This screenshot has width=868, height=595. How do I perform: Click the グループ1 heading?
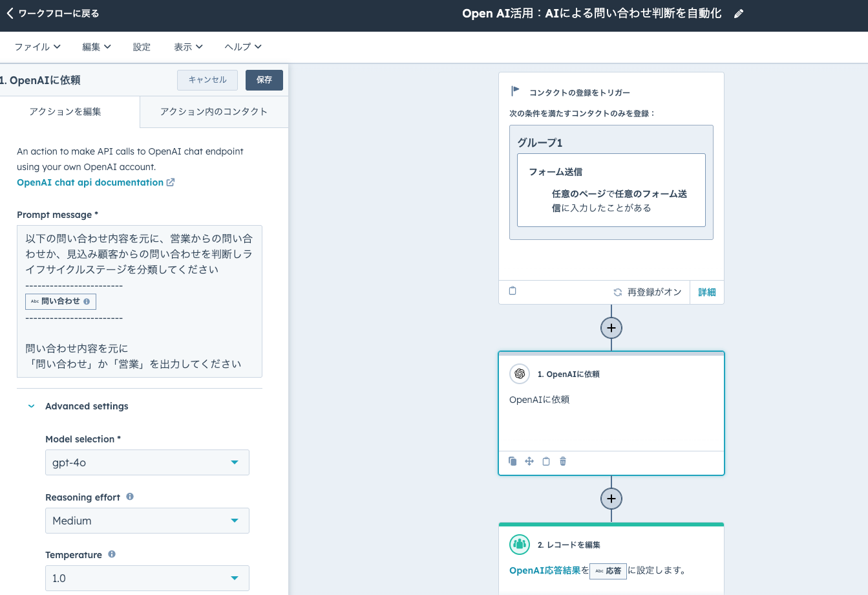(x=540, y=143)
